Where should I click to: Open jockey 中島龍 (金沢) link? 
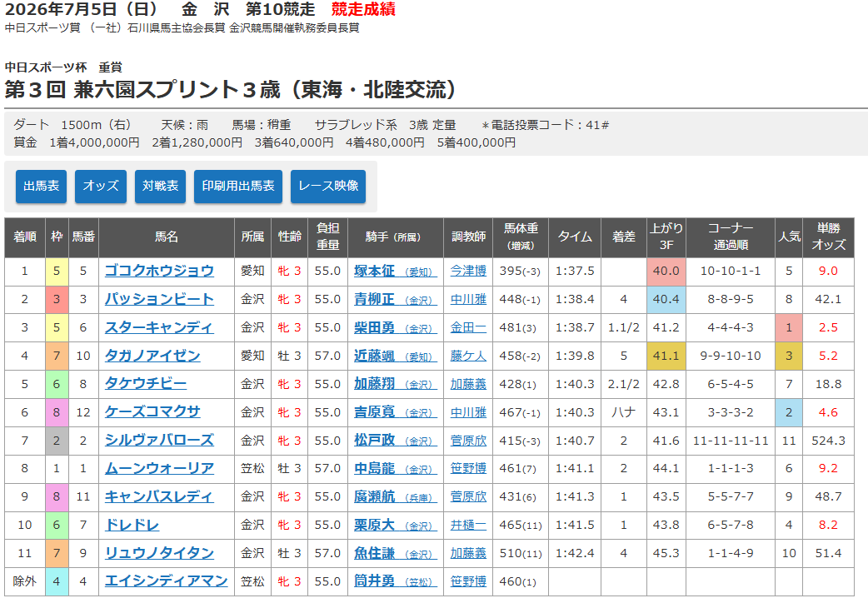(x=395, y=469)
